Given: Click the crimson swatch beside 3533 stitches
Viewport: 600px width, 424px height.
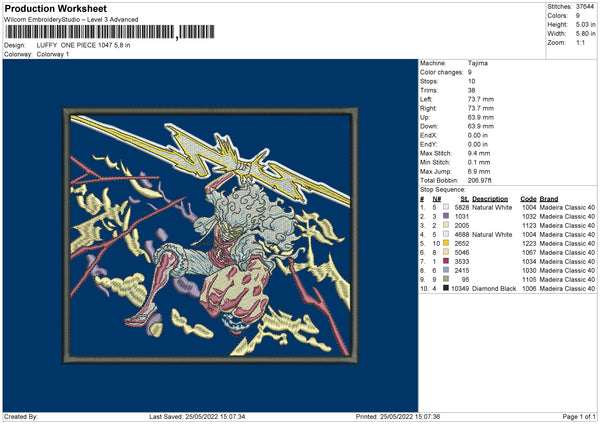Looking at the screenshot, I should tap(446, 261).
